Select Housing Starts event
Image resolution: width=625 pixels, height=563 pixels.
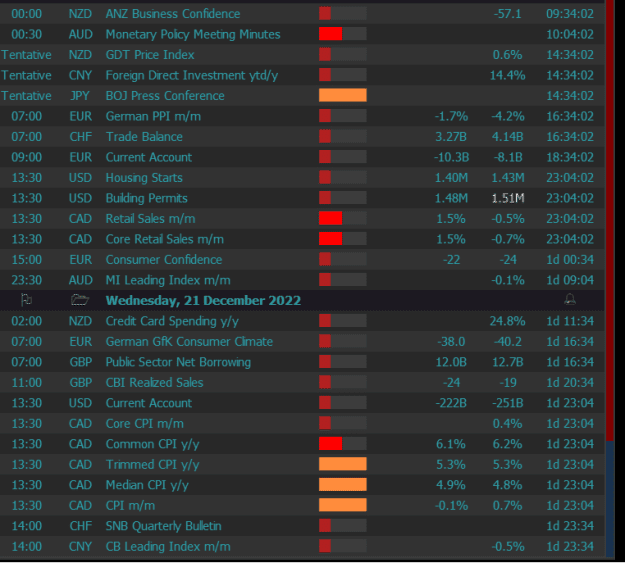pos(144,178)
